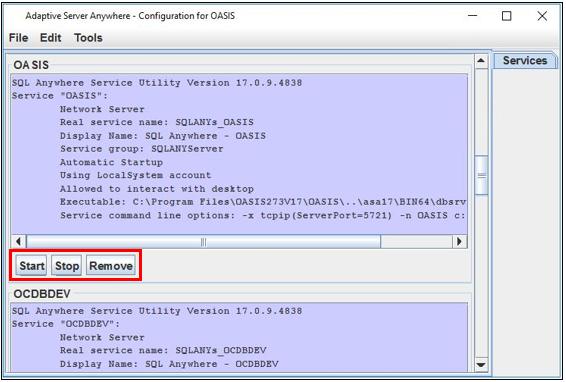Click the OCDBDEV section title
The image size is (566, 382).
[x=42, y=294]
